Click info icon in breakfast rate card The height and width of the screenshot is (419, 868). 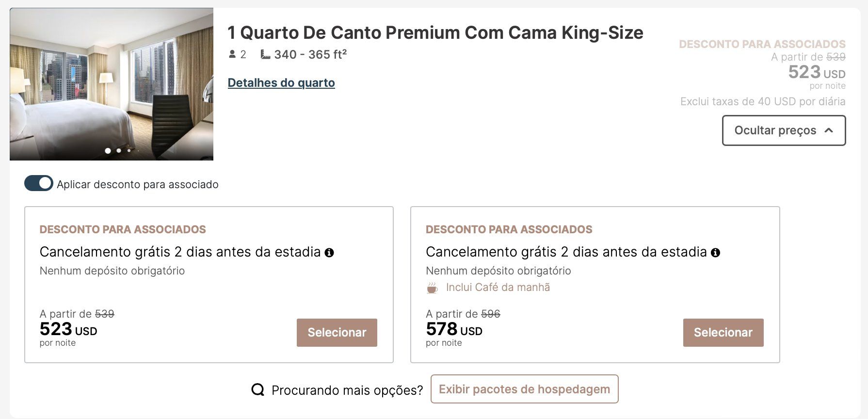[x=715, y=253]
